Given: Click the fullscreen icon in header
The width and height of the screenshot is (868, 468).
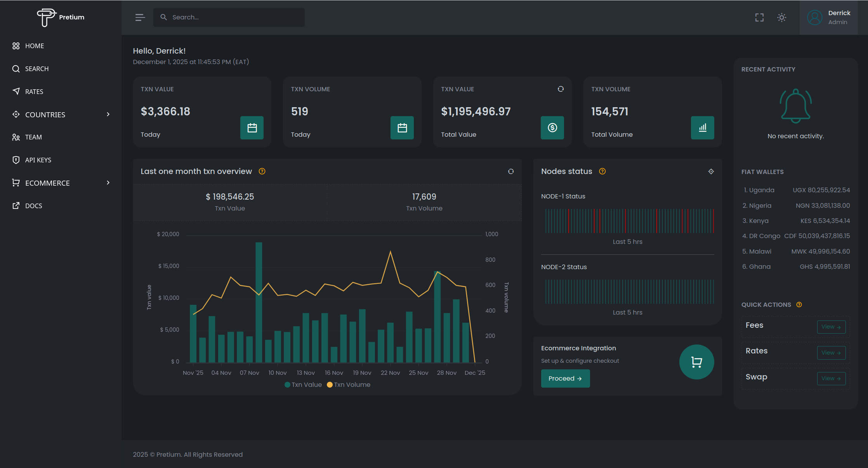Looking at the screenshot, I should 759,17.
